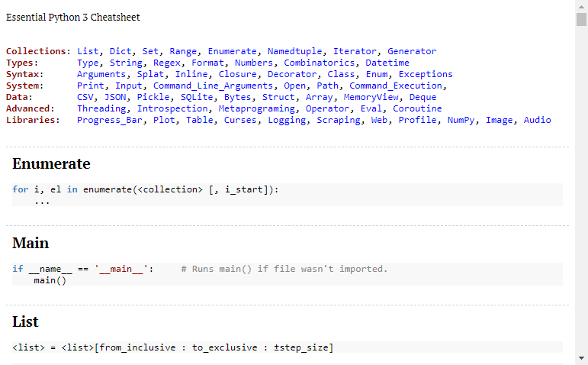Click the scrollbar down arrow
This screenshot has width=588, height=365.
(581, 358)
